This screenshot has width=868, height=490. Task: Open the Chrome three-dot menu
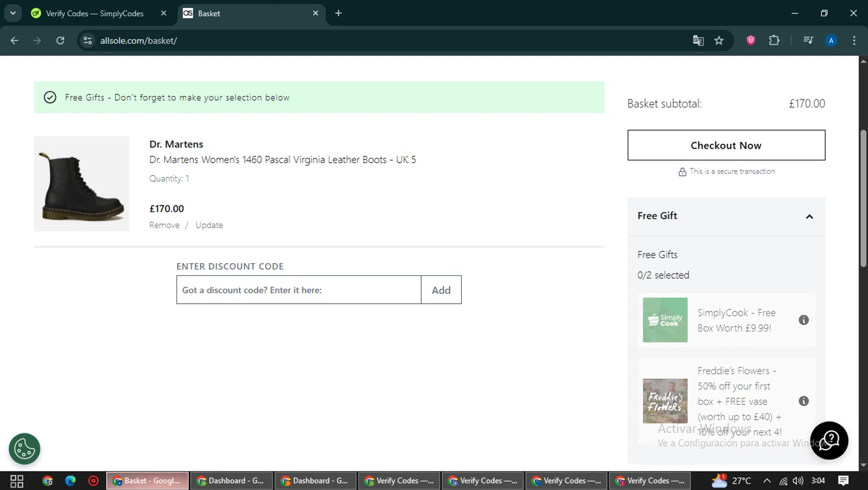854,40
